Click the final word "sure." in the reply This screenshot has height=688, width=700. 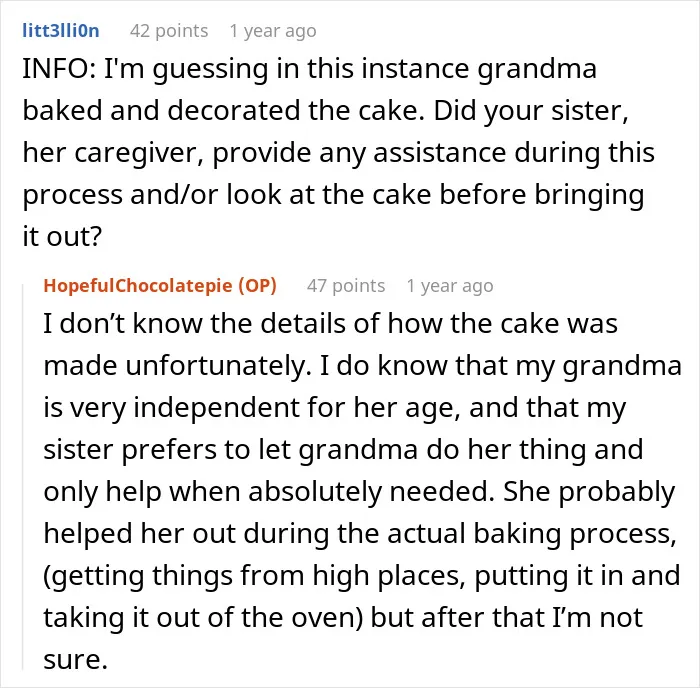(x=75, y=660)
